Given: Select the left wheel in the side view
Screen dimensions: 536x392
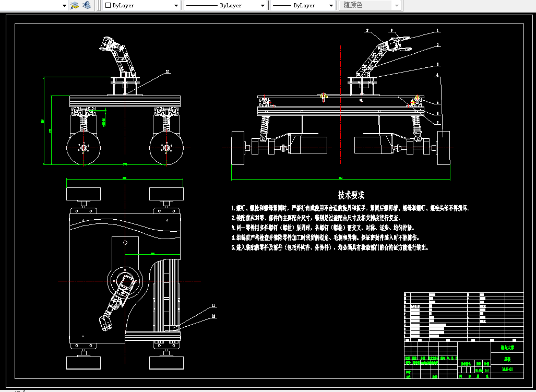Looking at the screenshot, I should (x=84, y=148).
